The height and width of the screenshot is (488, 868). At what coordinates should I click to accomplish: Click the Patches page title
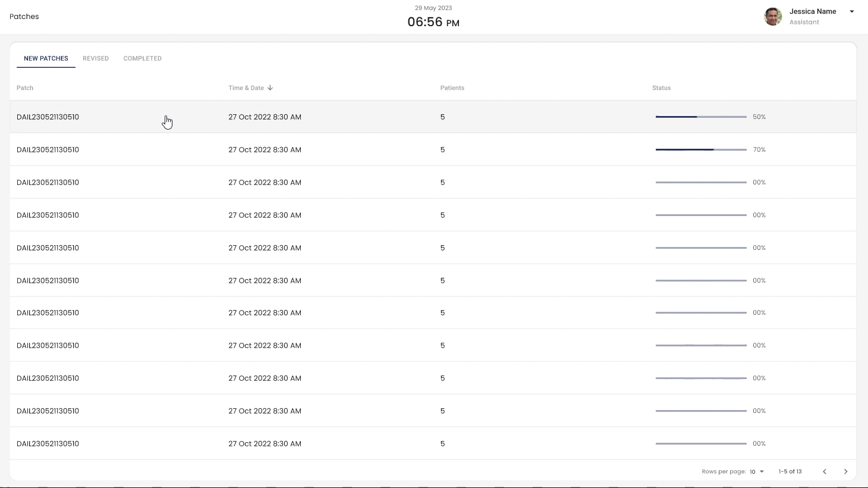[x=24, y=17]
